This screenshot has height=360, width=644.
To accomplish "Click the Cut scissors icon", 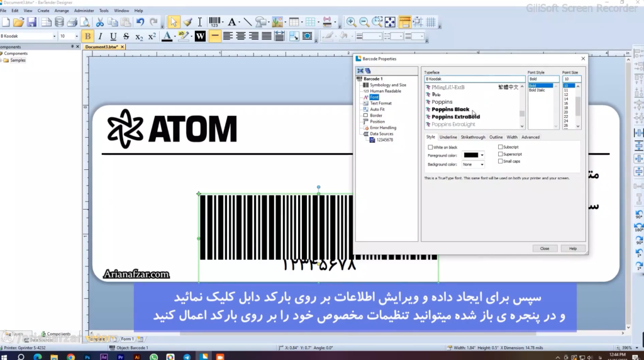I will [100, 22].
